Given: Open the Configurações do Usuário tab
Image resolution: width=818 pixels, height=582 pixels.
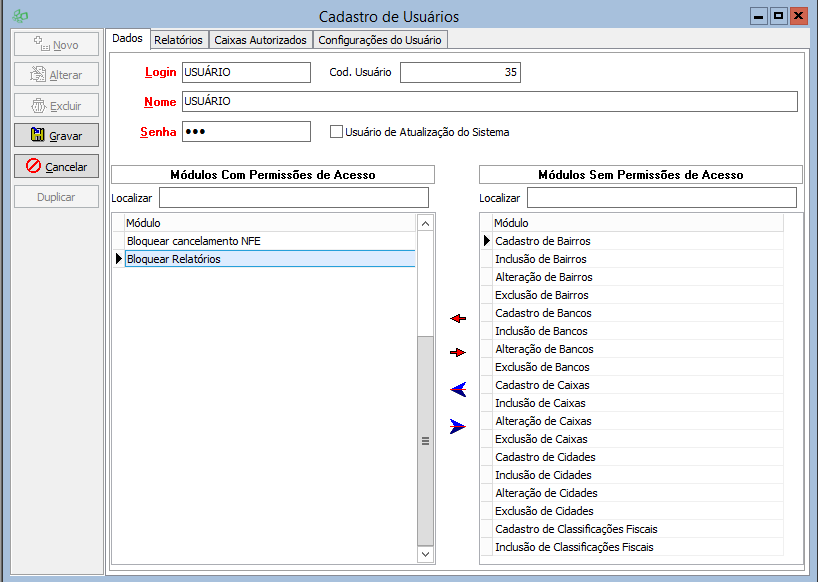Looking at the screenshot, I should click(379, 40).
